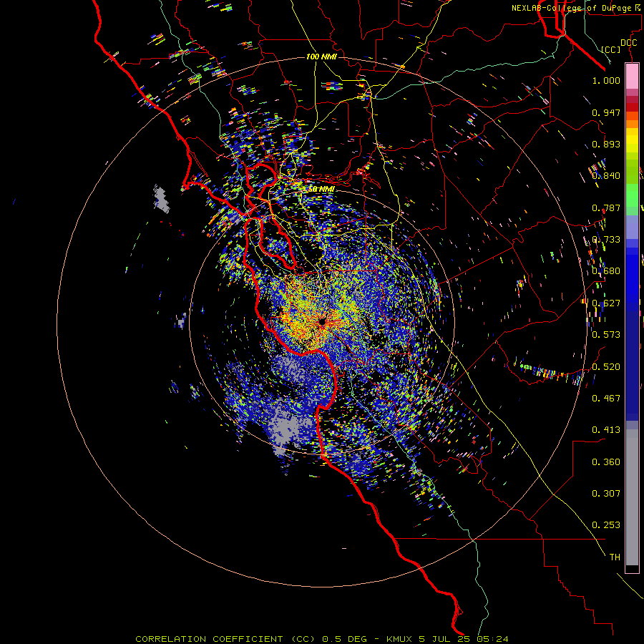Click the 0.787 color scale value

click(x=606, y=208)
